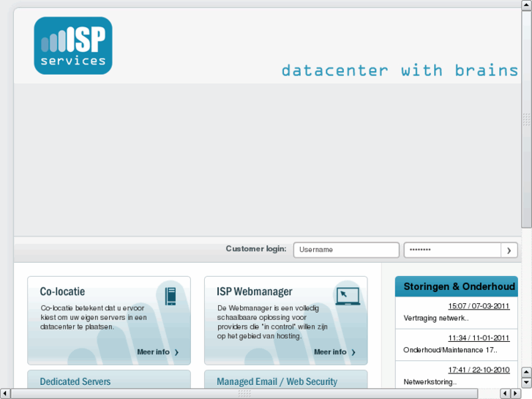Open the Co-locatie heading

click(62, 291)
